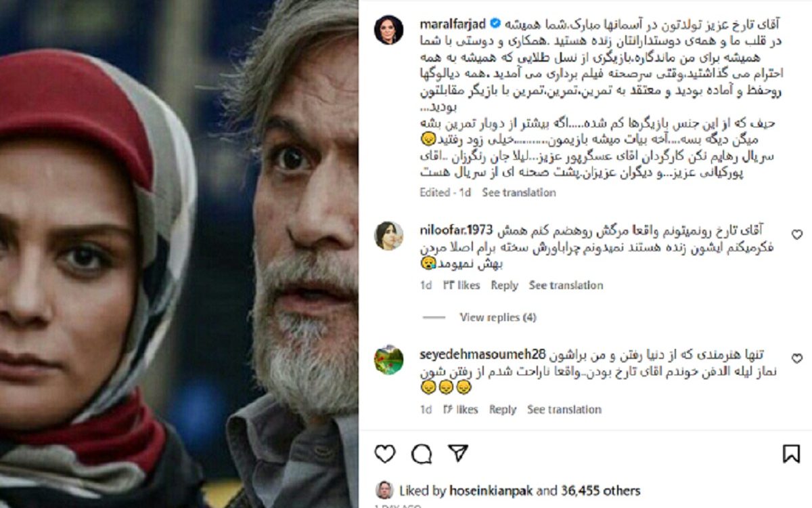Screen dimensions: 812x508
Task: Open niloofar.1973's profile picture
Action: [388, 235]
